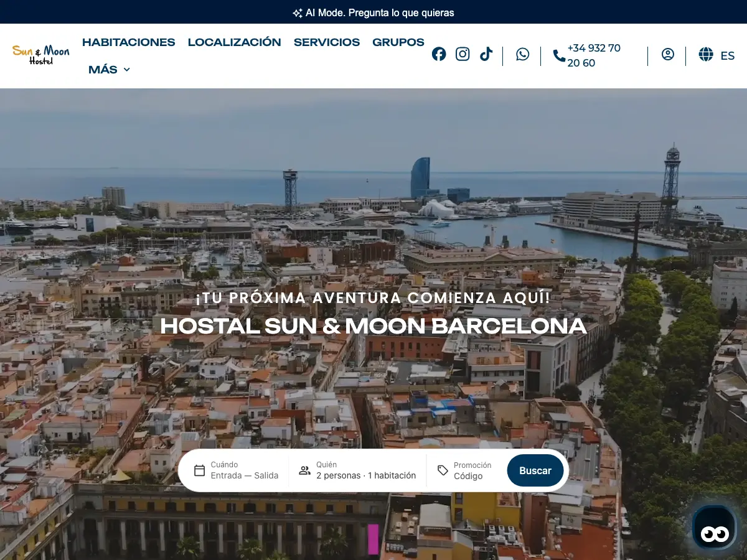Open the Facebook page icon
The width and height of the screenshot is (747, 560).
click(439, 54)
